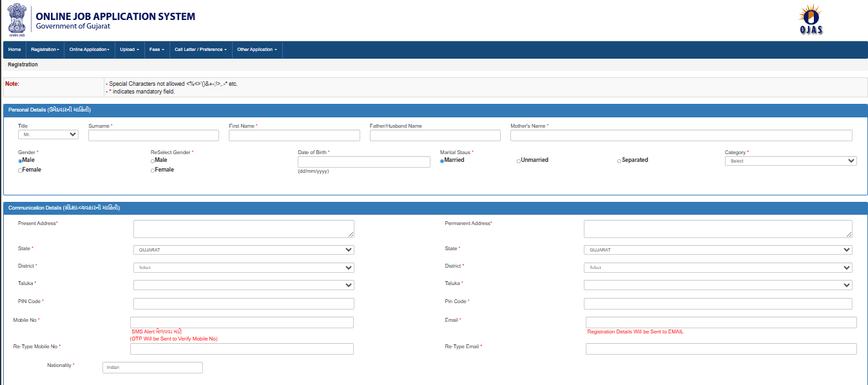Screen dimensions: 868x385
Task: Focus the Date of Birth field
Action: tap(363, 162)
